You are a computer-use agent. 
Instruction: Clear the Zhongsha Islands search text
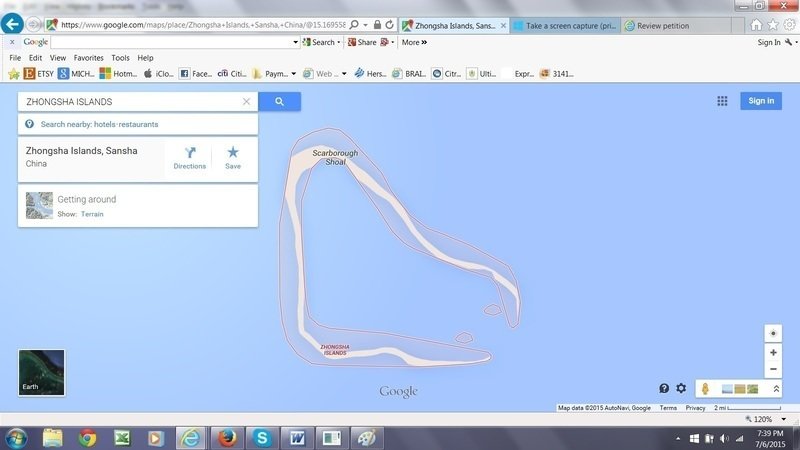point(246,101)
